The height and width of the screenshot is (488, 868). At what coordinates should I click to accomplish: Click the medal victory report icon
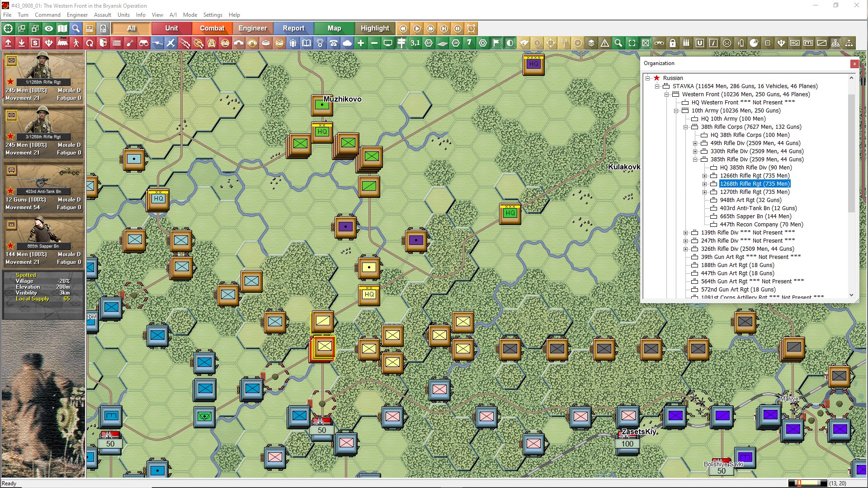point(320,43)
